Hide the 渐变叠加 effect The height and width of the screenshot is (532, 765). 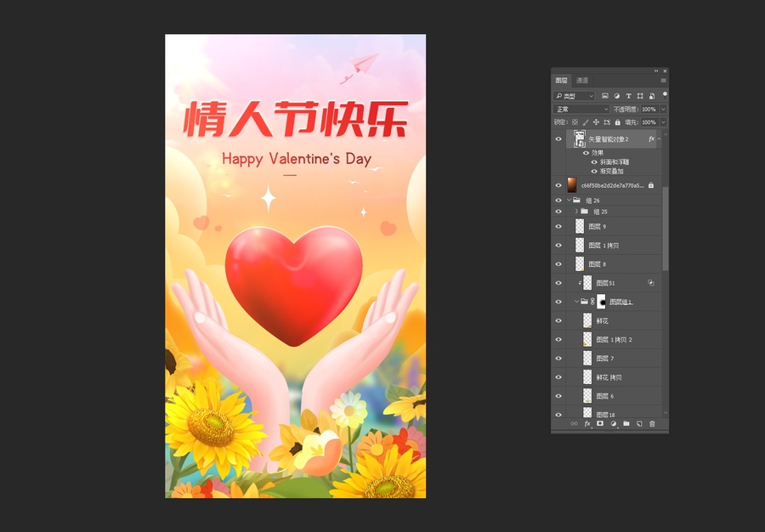594,171
